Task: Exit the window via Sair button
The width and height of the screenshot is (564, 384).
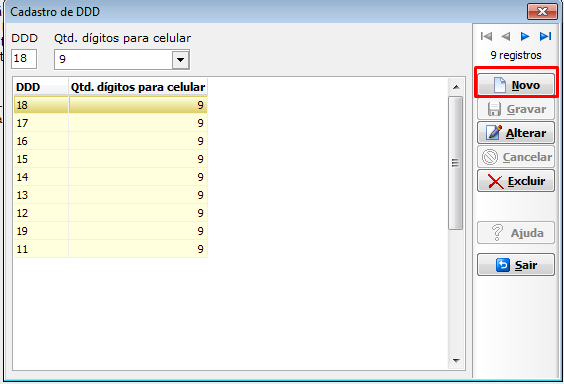Action: [516, 265]
